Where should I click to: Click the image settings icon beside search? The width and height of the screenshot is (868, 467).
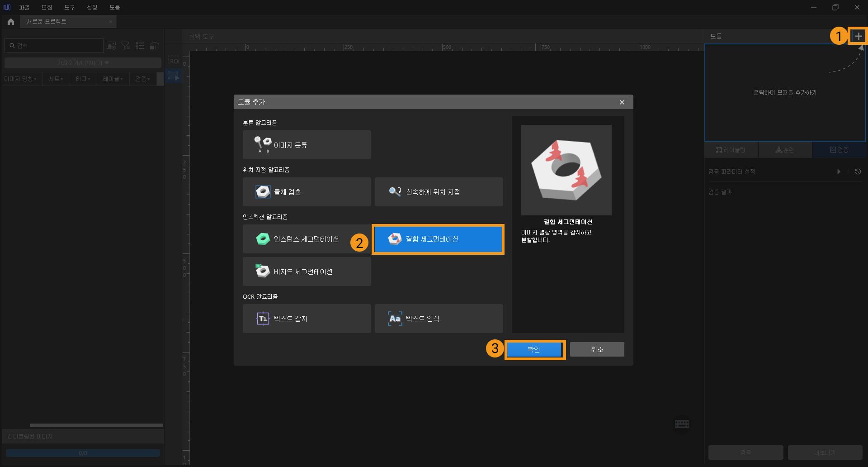coord(111,46)
